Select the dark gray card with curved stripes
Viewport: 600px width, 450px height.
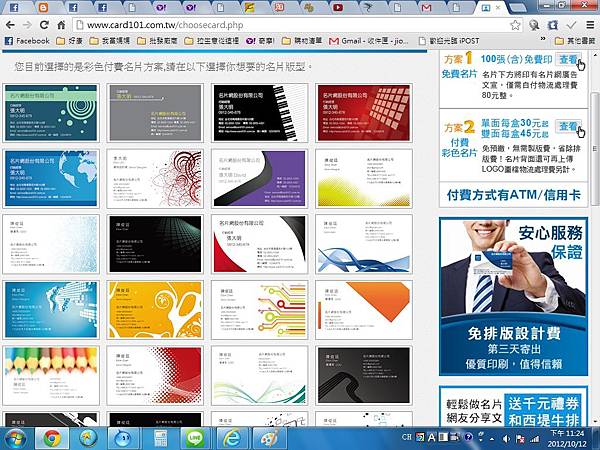(x=364, y=376)
